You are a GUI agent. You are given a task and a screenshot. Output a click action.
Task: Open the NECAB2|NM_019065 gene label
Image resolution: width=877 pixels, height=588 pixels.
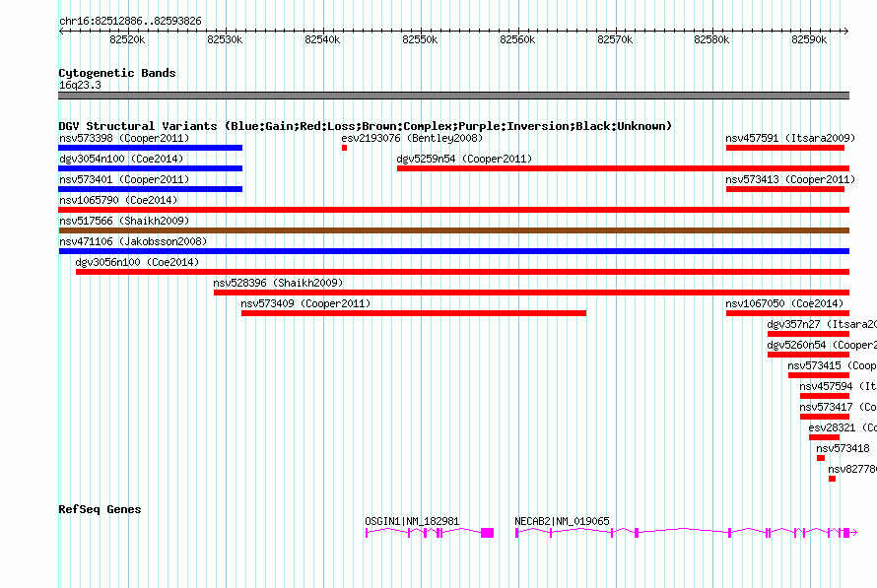tap(562, 521)
